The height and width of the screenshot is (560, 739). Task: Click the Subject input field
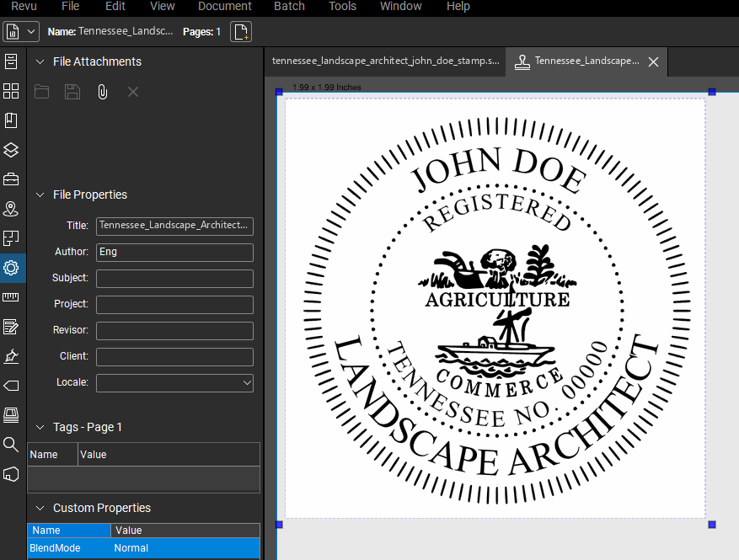point(174,279)
